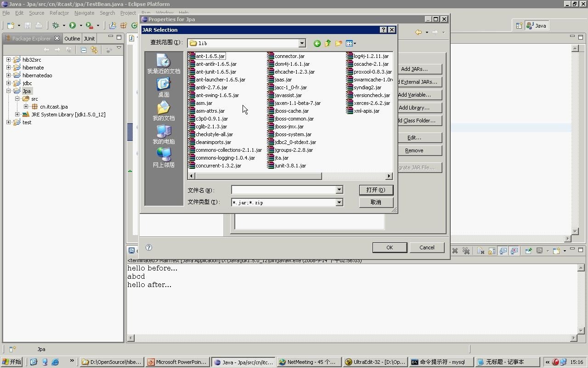This screenshot has width=588, height=368.
Task: Click Collapse All in Package Explorer
Action: [x=84, y=50]
